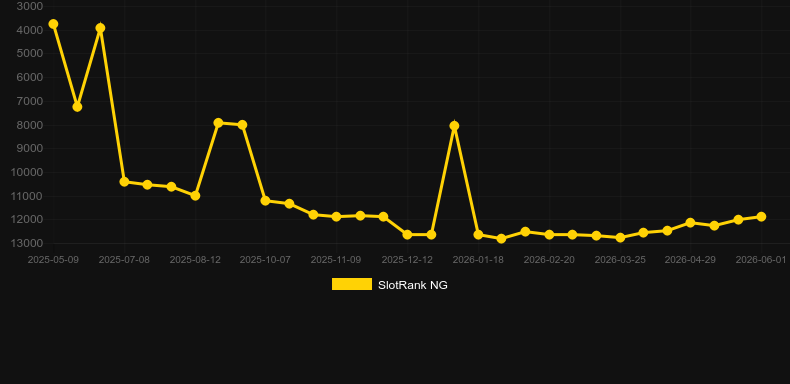Toggle the SlotRank NG legend series
This screenshot has height=384, width=790.
coord(389,285)
